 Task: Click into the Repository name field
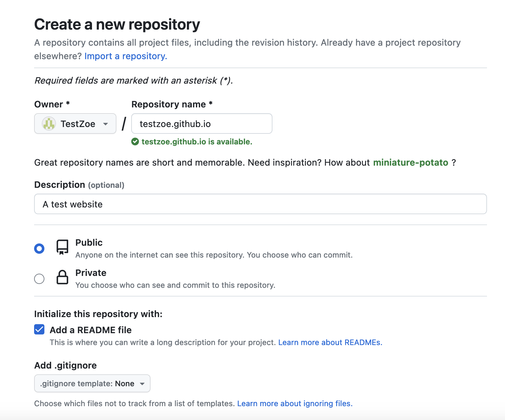click(x=202, y=124)
